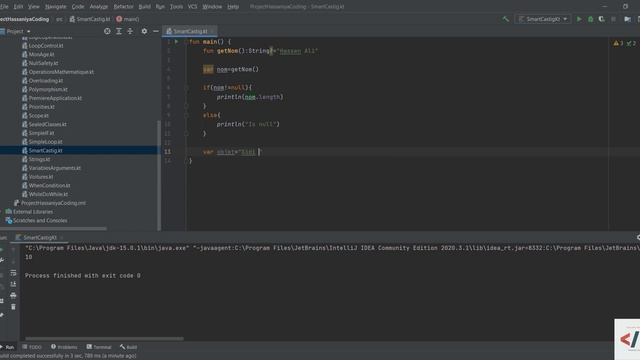Click the grayed stop button in top toolbar
The image size is (640, 360).
[613, 19]
